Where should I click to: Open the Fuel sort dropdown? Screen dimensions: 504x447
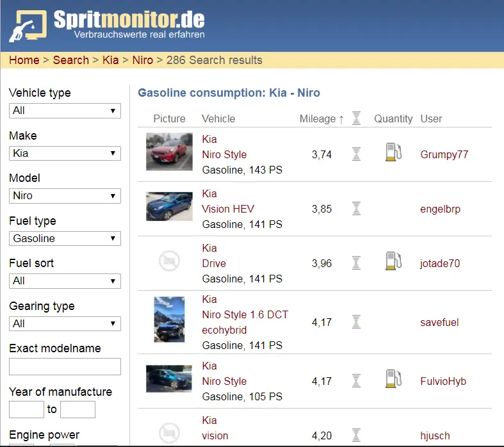[65, 281]
